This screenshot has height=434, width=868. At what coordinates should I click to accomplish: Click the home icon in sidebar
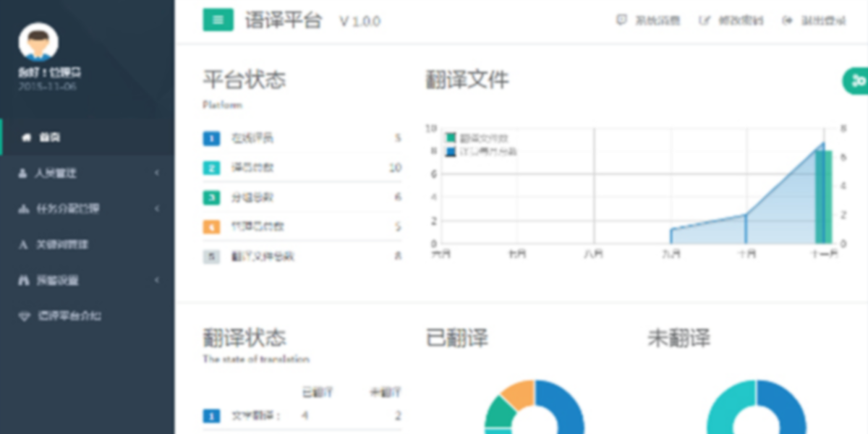click(x=26, y=137)
